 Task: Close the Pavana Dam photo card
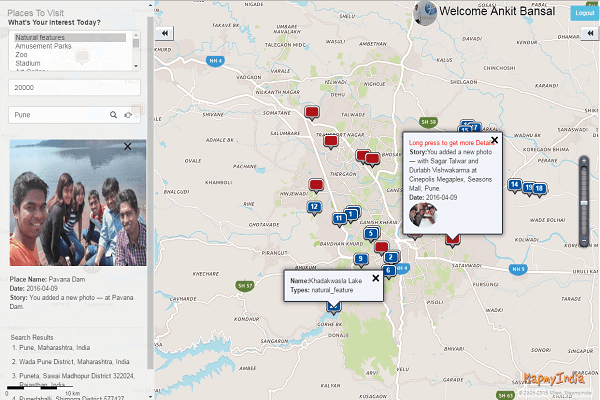[x=127, y=147]
